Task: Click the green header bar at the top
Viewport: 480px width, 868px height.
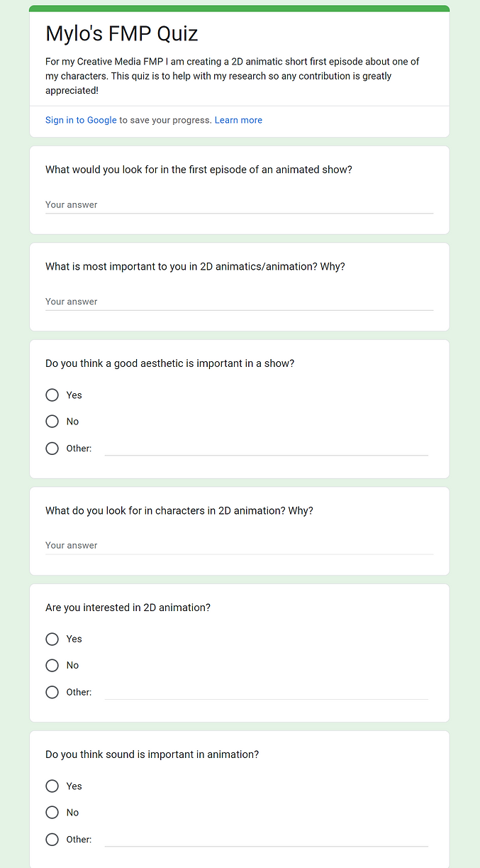Action: (x=240, y=6)
